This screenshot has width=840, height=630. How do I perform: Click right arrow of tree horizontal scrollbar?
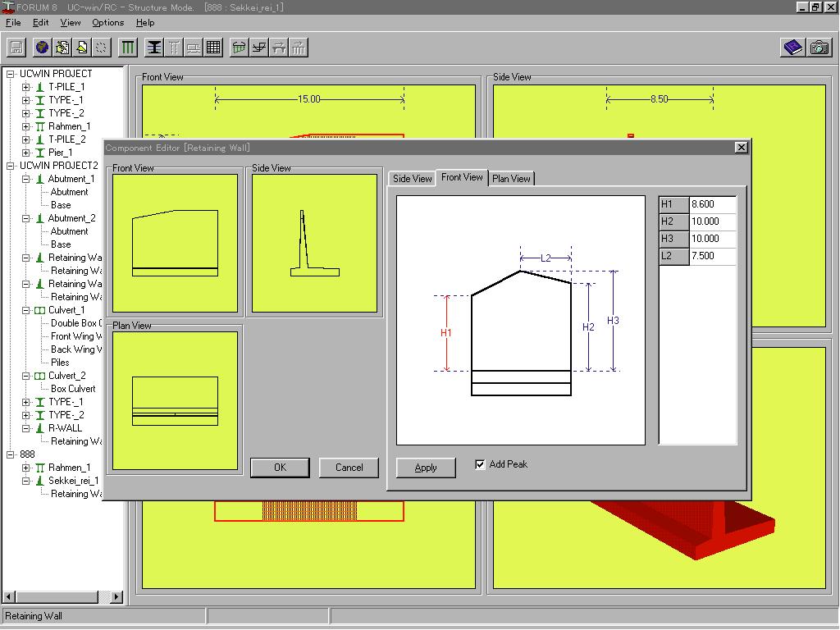[x=116, y=597]
